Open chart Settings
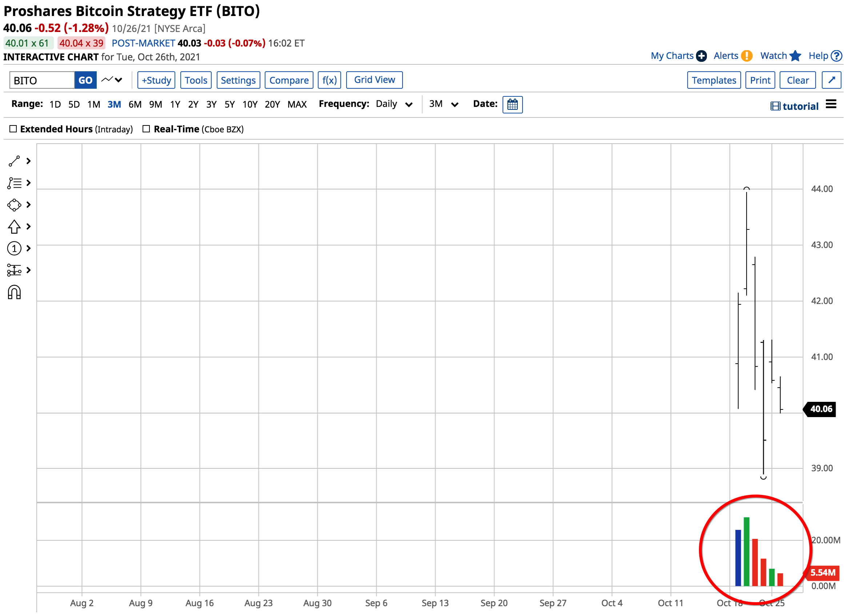Screen dimensions: 848x616 238,80
